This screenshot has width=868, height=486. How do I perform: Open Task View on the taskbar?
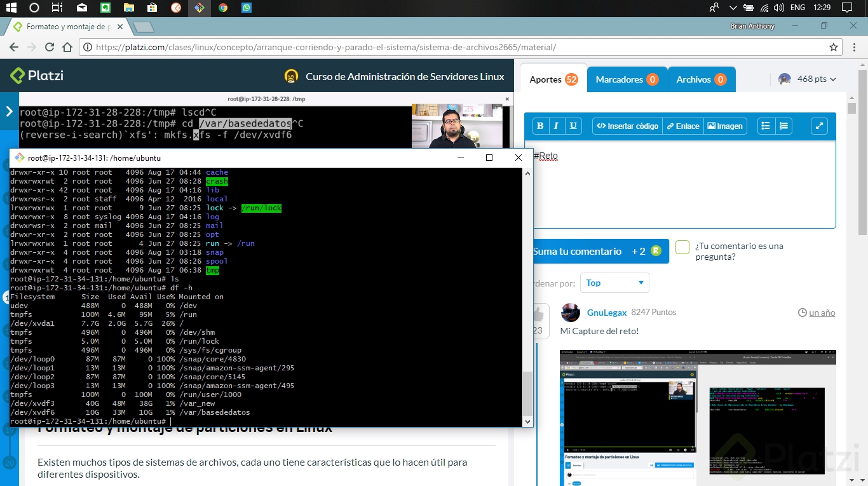point(57,8)
